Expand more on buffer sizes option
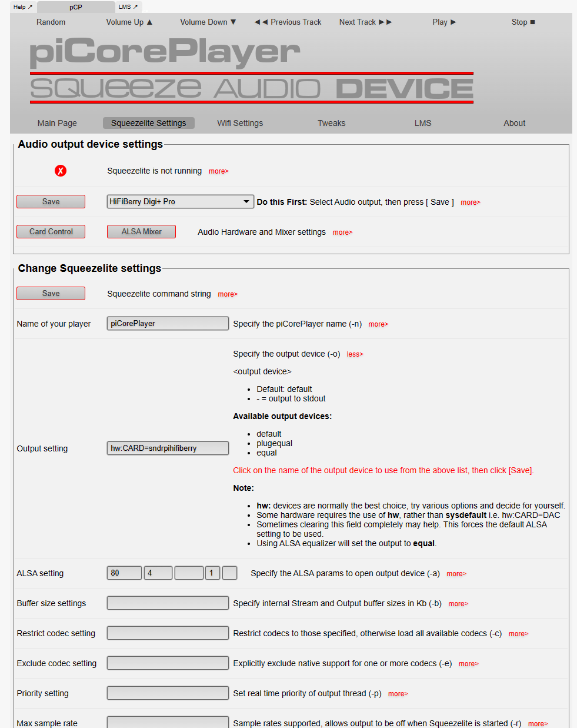The image size is (577, 728). pos(458,604)
